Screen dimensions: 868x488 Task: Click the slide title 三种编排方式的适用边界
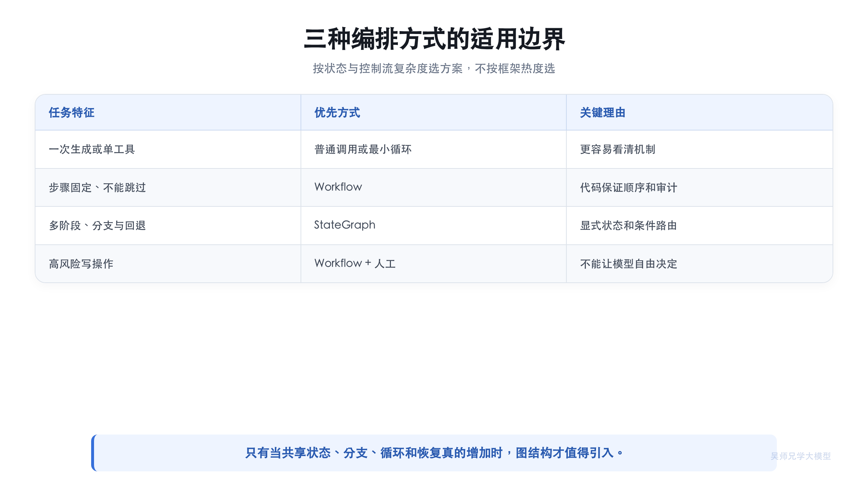point(434,39)
